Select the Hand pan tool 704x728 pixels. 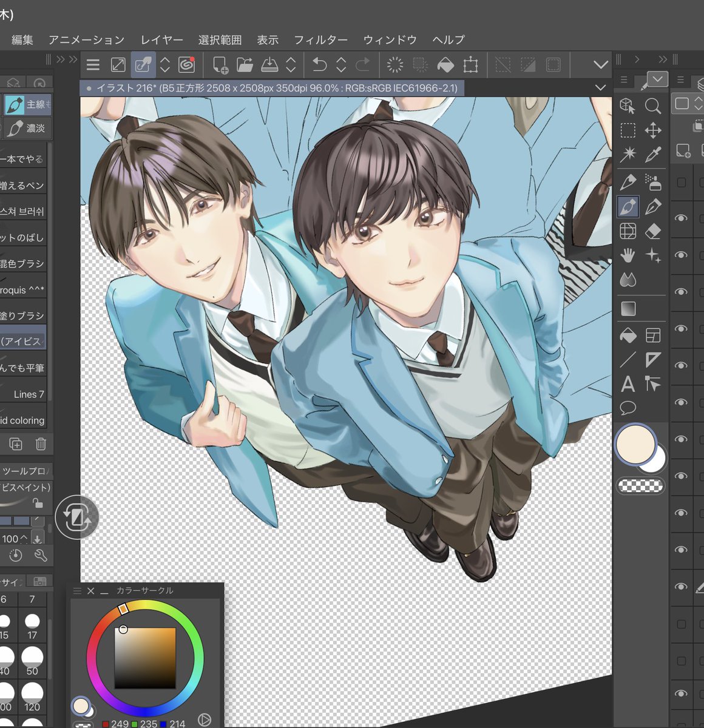click(x=628, y=255)
